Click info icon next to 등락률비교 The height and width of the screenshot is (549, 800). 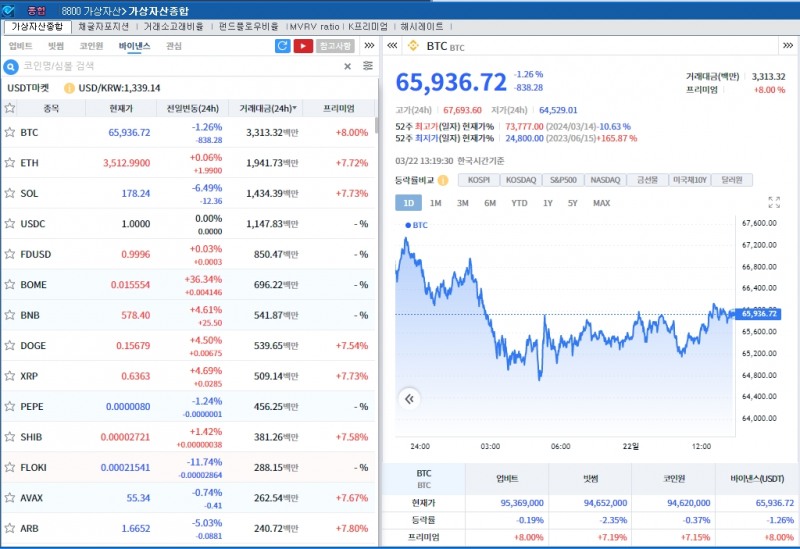(443, 180)
